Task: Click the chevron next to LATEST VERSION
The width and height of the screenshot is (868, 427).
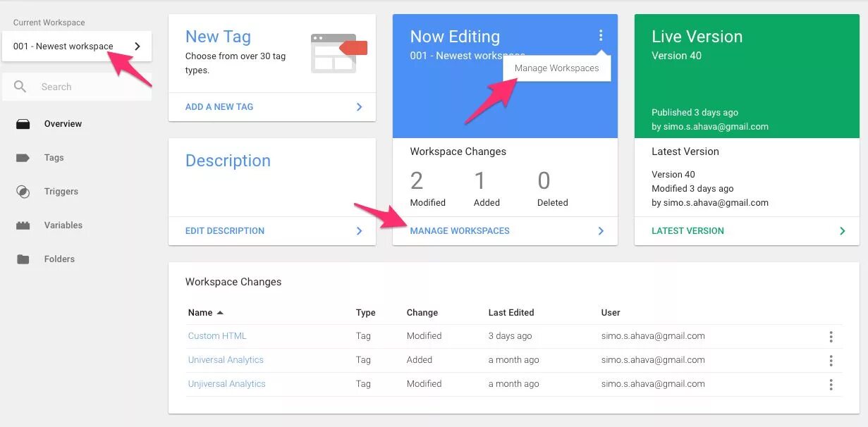Action: [842, 231]
